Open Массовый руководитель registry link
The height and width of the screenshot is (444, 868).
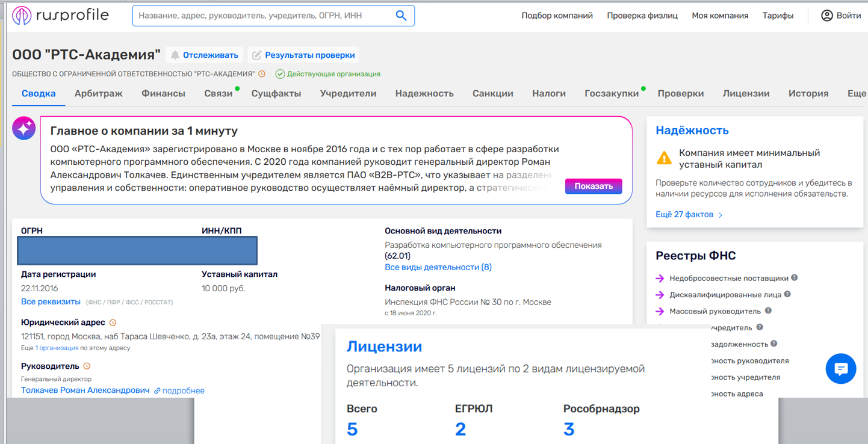click(715, 311)
